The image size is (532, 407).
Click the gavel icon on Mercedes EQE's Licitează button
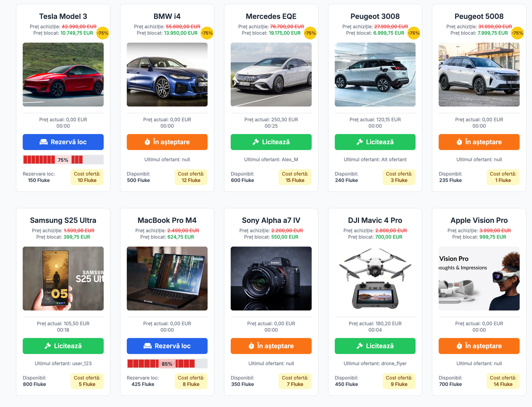point(256,142)
